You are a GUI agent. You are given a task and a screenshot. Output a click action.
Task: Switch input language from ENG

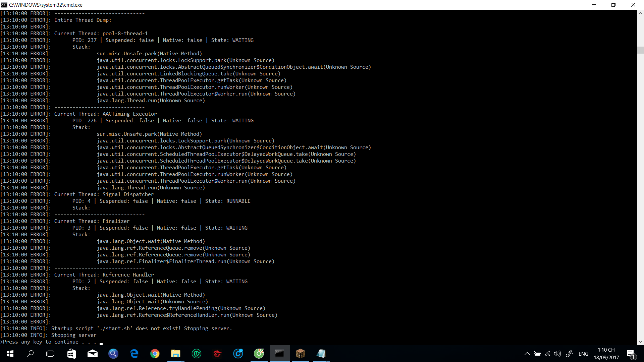tap(583, 354)
